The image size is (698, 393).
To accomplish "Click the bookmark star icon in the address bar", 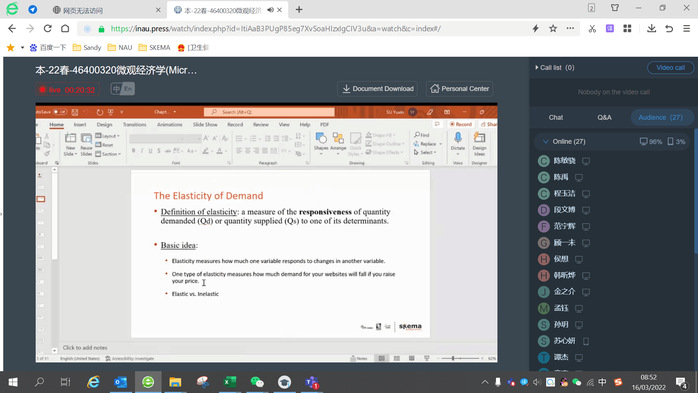I will point(553,28).
